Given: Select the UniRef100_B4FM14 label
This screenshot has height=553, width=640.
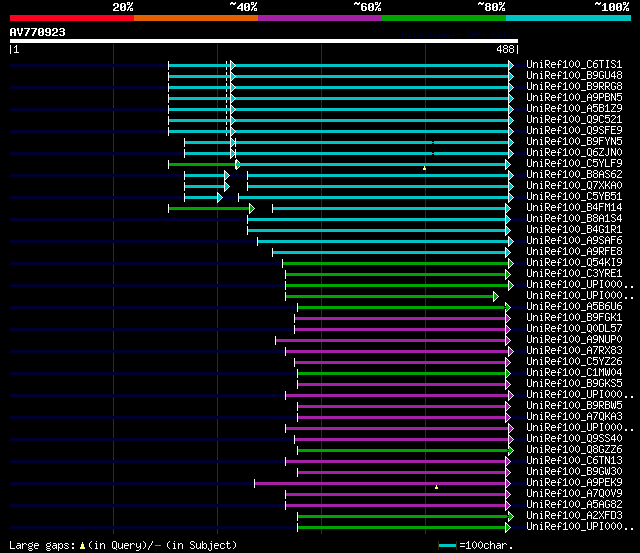Looking at the screenshot, I should coord(574,208).
